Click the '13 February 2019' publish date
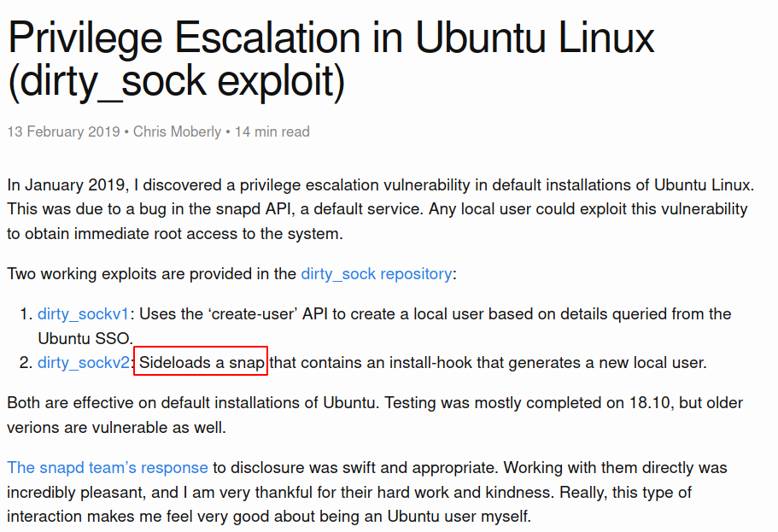 63,132
